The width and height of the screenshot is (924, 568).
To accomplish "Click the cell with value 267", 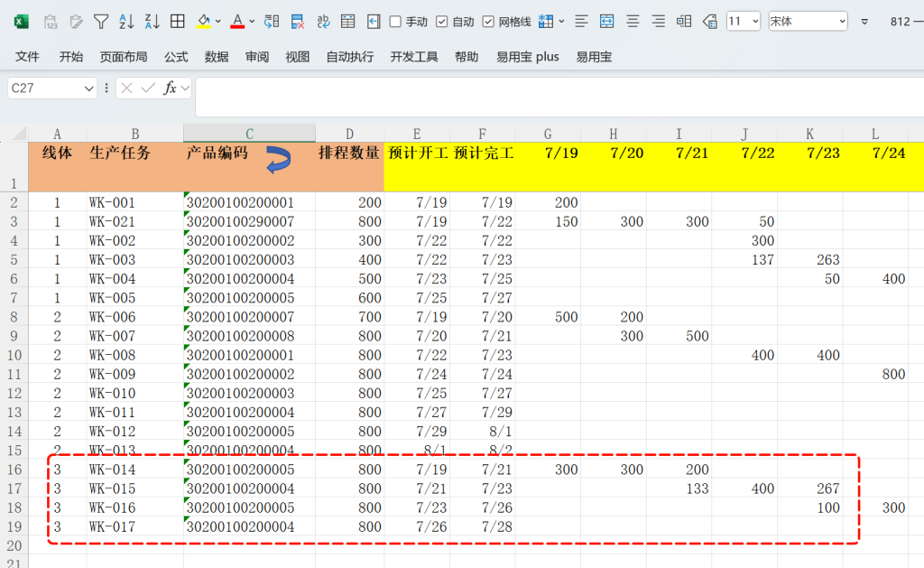I will coord(809,489).
